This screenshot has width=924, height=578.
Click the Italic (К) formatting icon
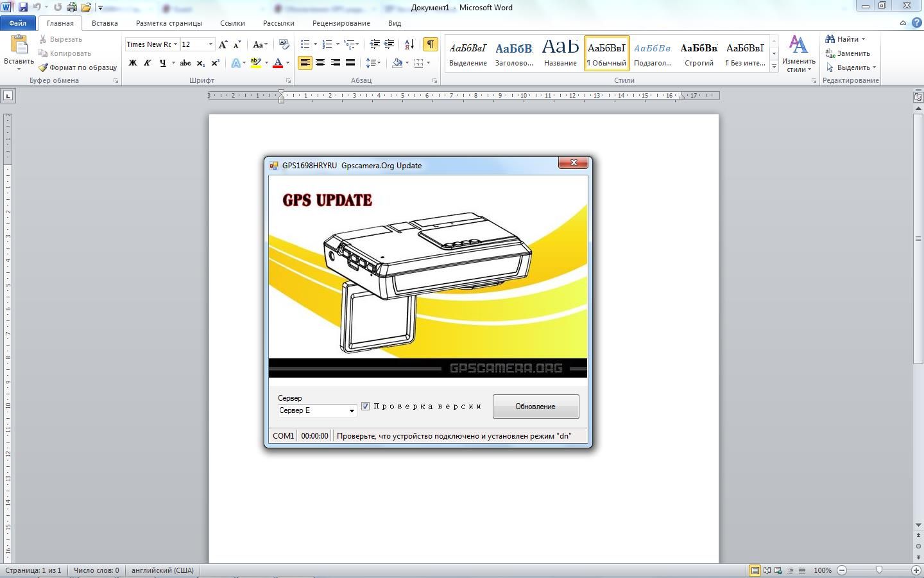pos(148,63)
